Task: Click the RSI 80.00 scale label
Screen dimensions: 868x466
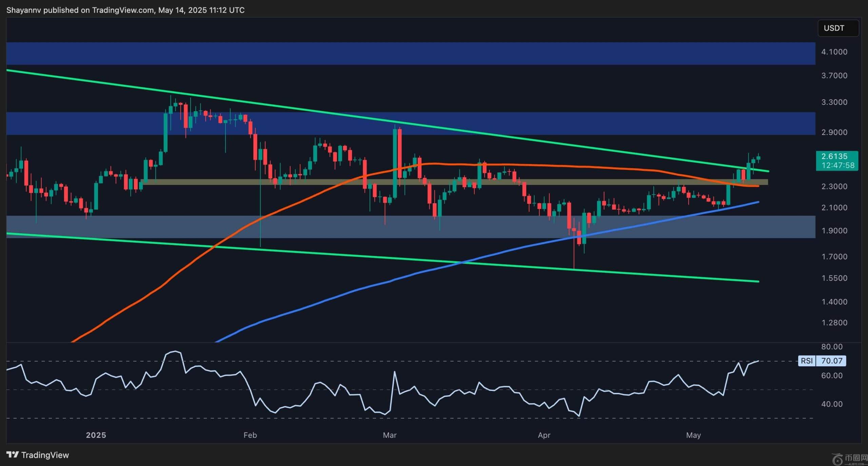Action: [832, 347]
